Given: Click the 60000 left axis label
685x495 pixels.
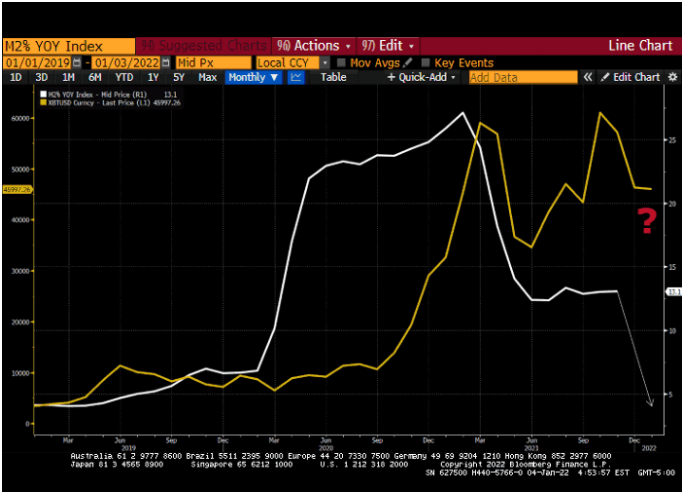Looking at the screenshot, I should [20, 118].
